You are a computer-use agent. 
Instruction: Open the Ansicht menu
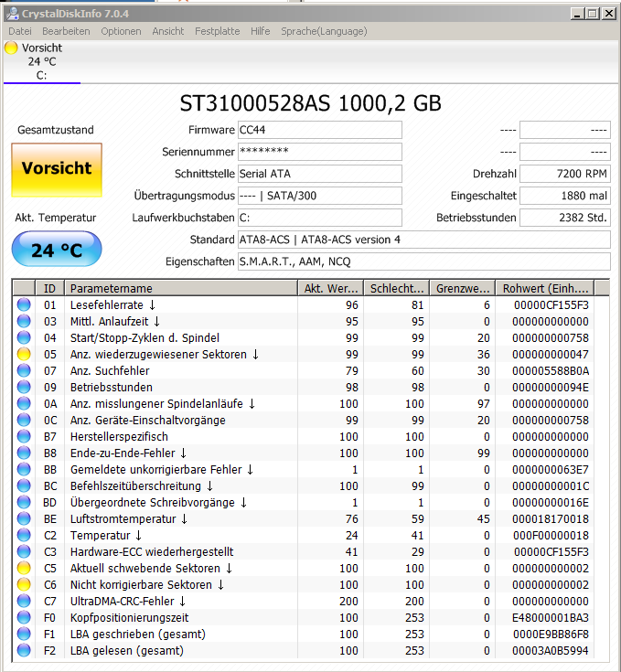(168, 31)
